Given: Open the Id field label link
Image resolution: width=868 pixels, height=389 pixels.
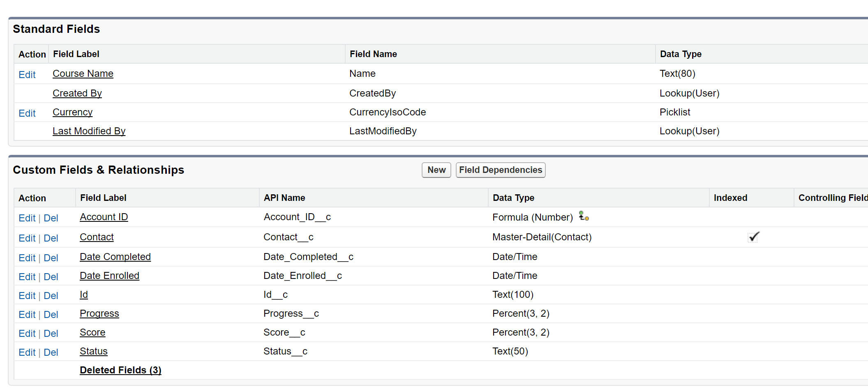Looking at the screenshot, I should coord(84,295).
